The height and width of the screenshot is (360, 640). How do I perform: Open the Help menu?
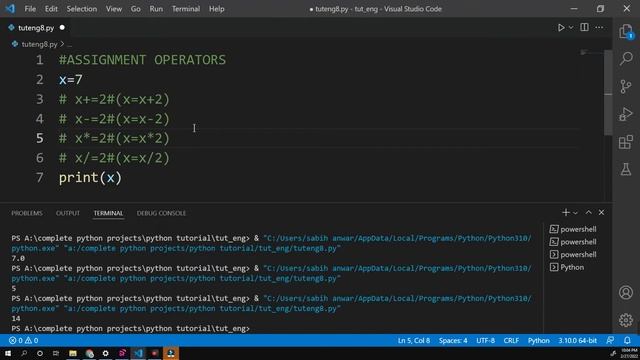tap(217, 9)
